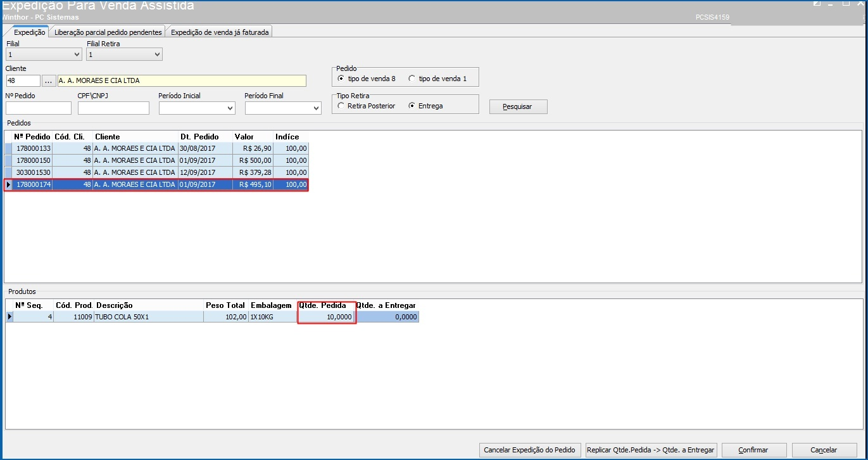
Task: Click the date 12/09/2017 cell
Action: tap(205, 172)
